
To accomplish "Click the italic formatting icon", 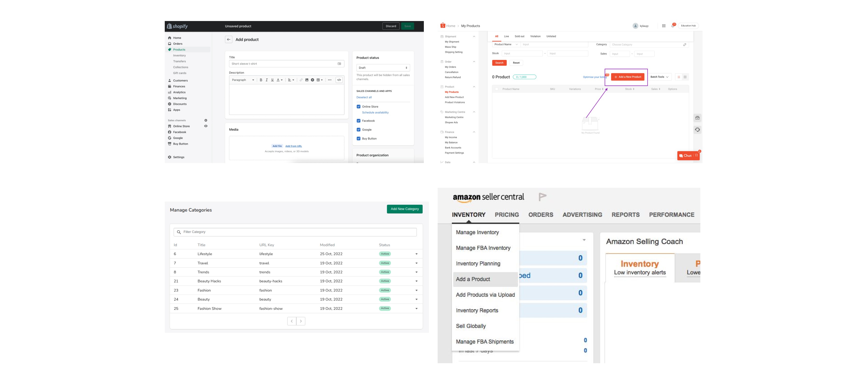I will (x=267, y=80).
